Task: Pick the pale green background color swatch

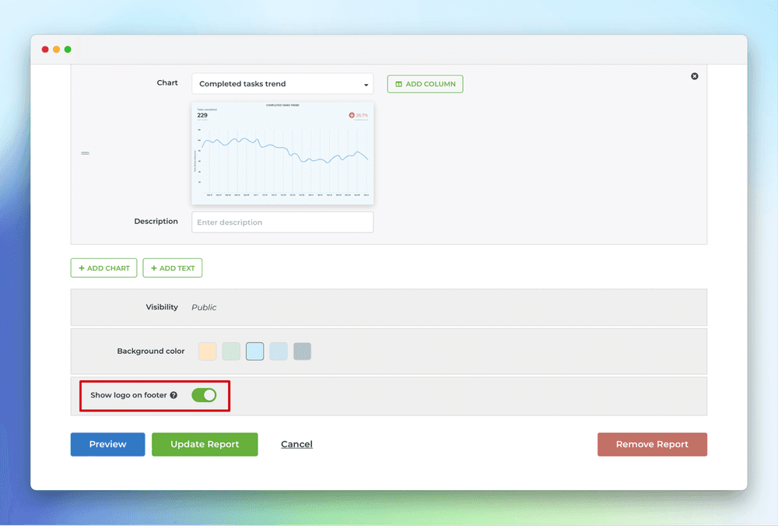Action: pos(231,351)
